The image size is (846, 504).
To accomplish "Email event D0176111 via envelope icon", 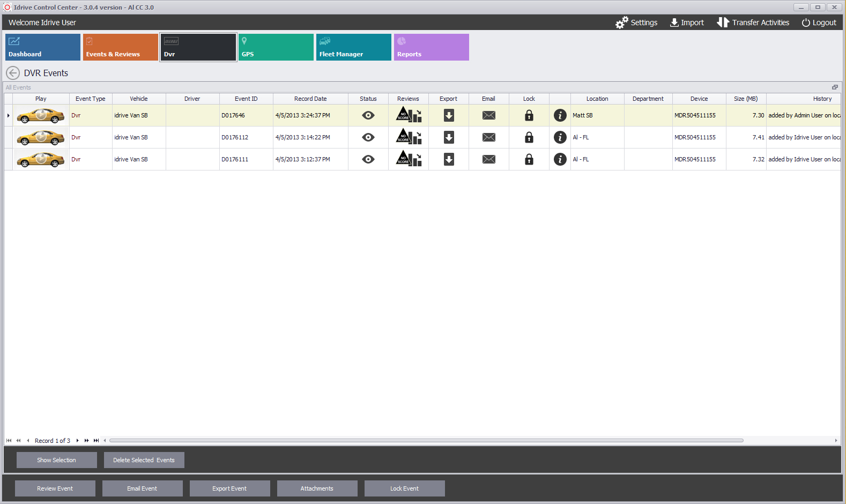I will tap(488, 159).
